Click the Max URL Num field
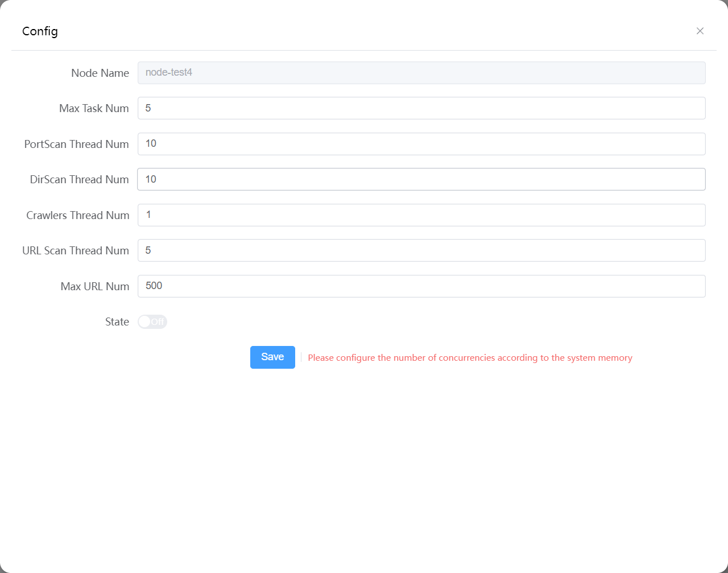This screenshot has width=728, height=573. pos(421,286)
